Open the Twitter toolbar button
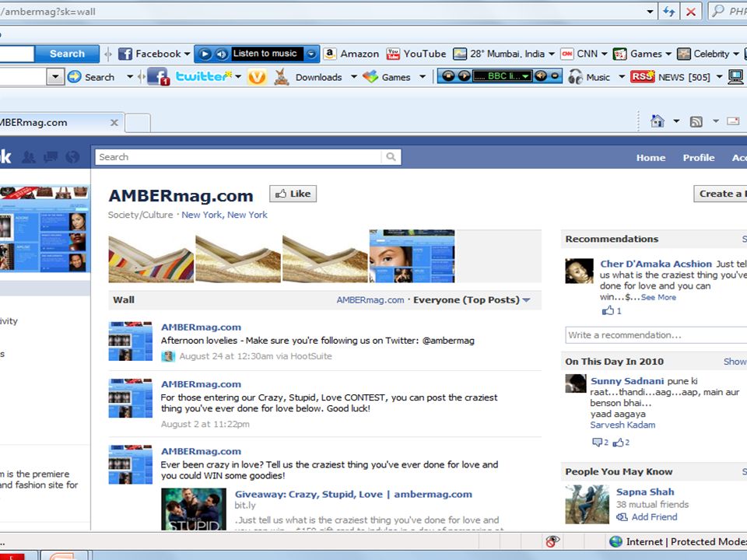 (203, 76)
